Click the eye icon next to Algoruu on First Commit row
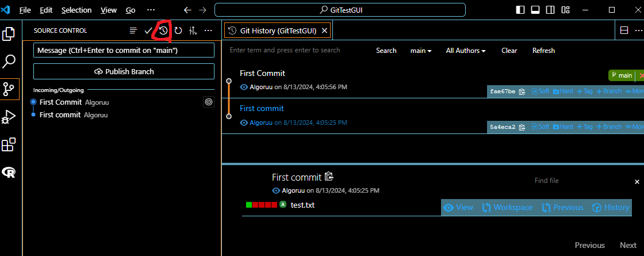644x256 pixels. click(x=244, y=87)
